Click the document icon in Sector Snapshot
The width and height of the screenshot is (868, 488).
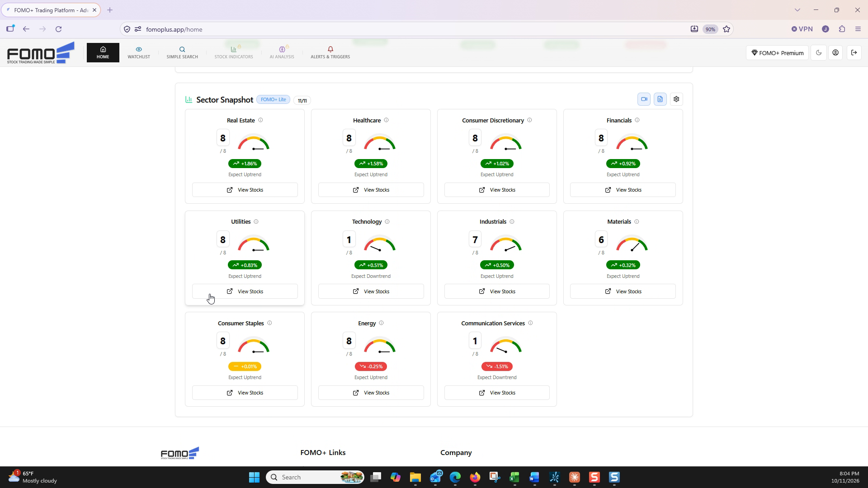(660, 99)
